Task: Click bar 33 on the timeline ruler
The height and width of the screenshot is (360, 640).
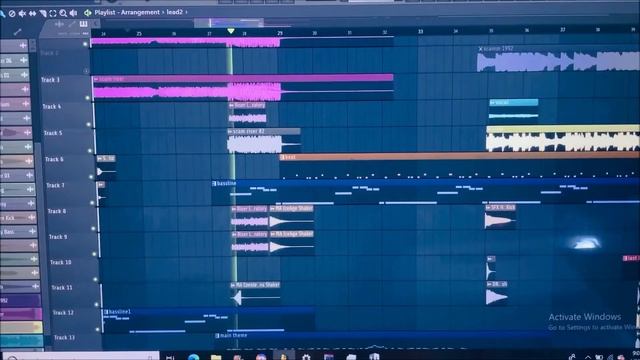Action: coord(420,31)
